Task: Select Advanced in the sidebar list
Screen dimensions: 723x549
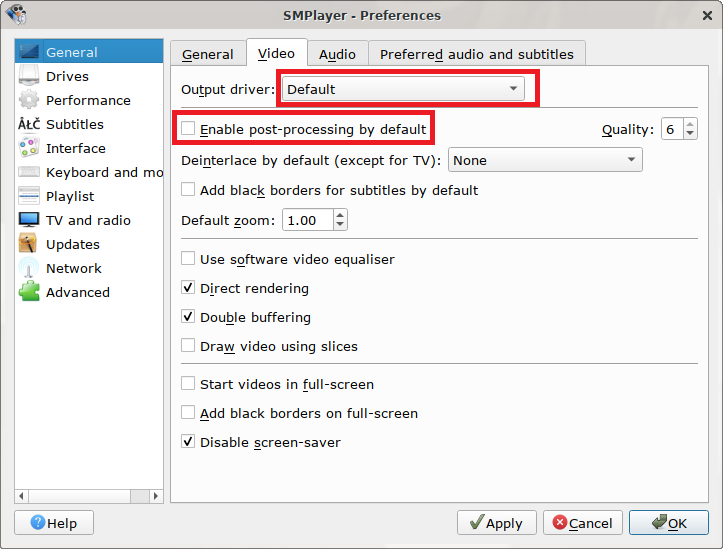Action: tap(89, 292)
